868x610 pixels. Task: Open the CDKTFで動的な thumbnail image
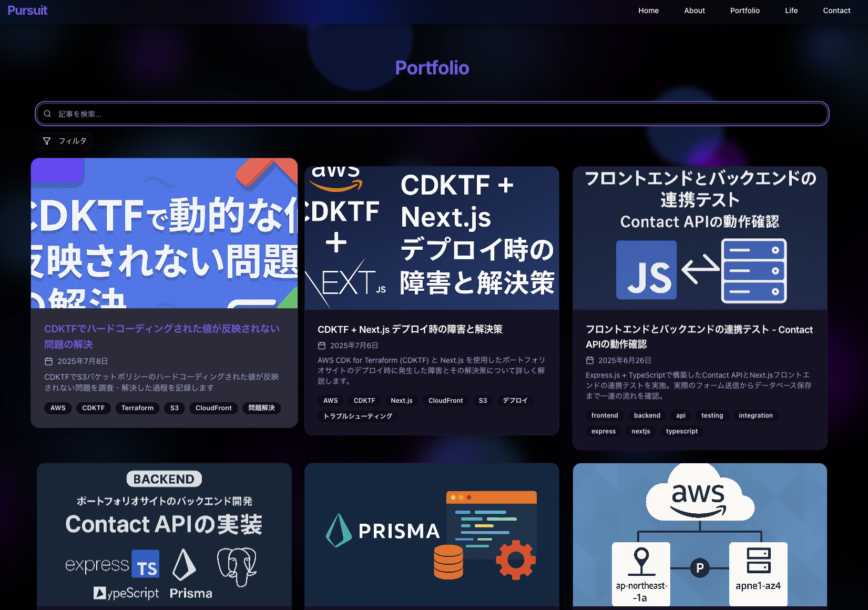tap(164, 233)
